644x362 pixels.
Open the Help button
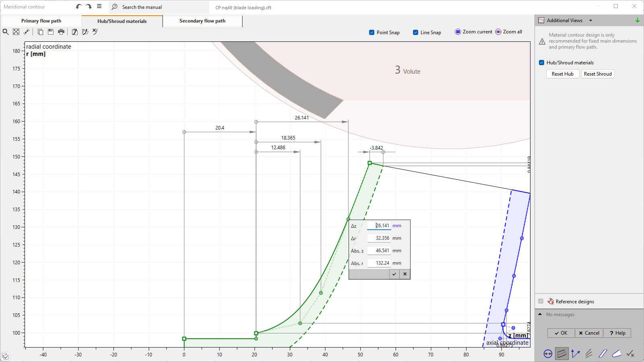click(x=617, y=333)
